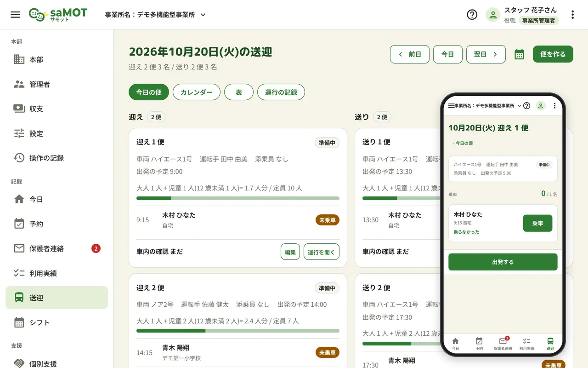Jump to today with the 今日 button
The width and height of the screenshot is (588, 368).
tap(448, 54)
